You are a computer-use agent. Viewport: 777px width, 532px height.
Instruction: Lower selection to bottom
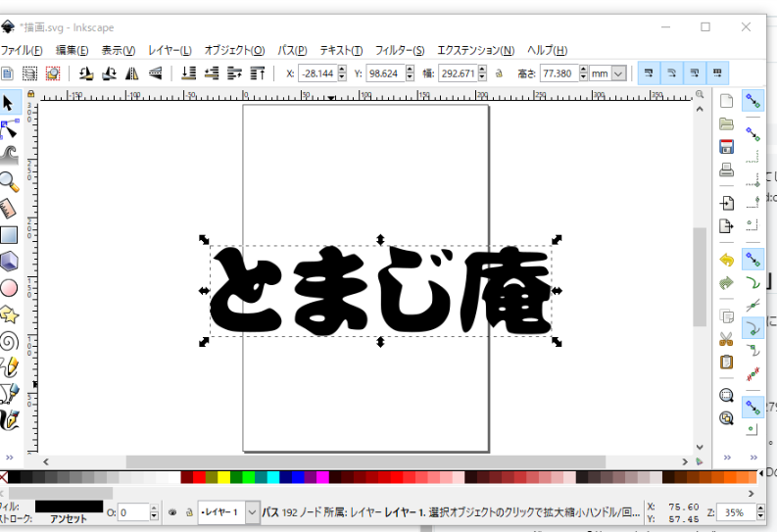pos(188,73)
